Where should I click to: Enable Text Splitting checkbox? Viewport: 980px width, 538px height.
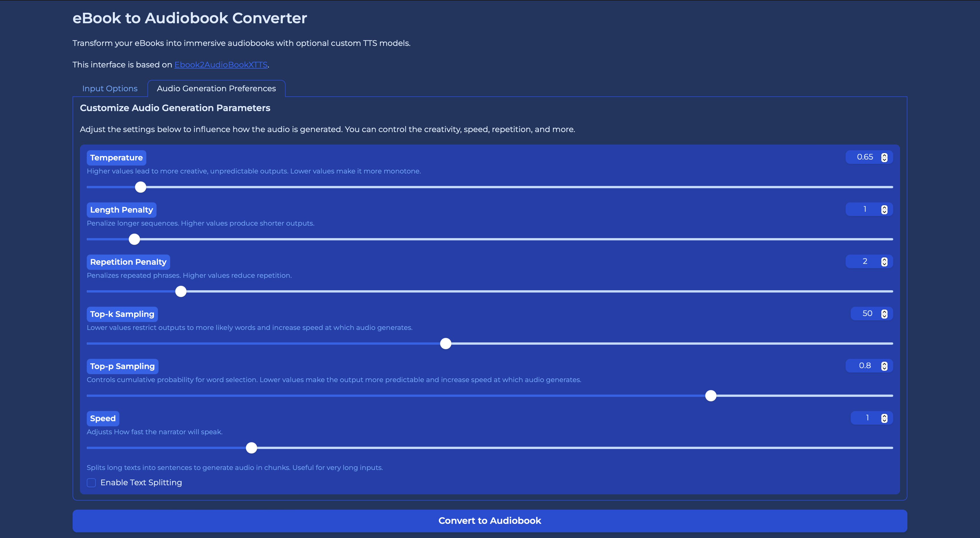pyautogui.click(x=91, y=482)
